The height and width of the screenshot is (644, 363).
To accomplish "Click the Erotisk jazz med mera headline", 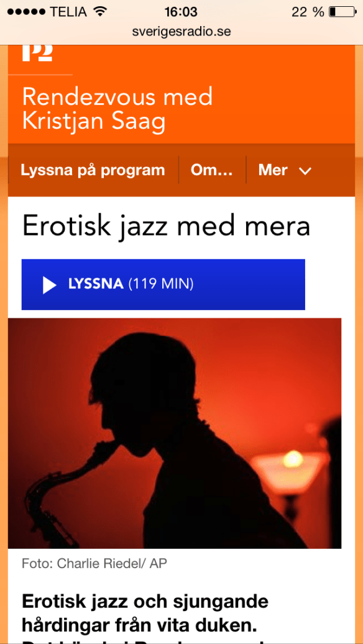I will [166, 227].
